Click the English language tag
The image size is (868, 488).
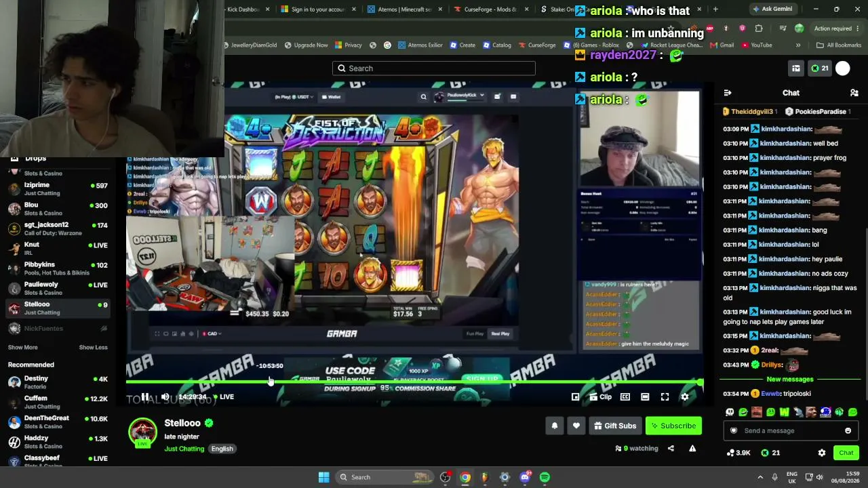[222, 449]
